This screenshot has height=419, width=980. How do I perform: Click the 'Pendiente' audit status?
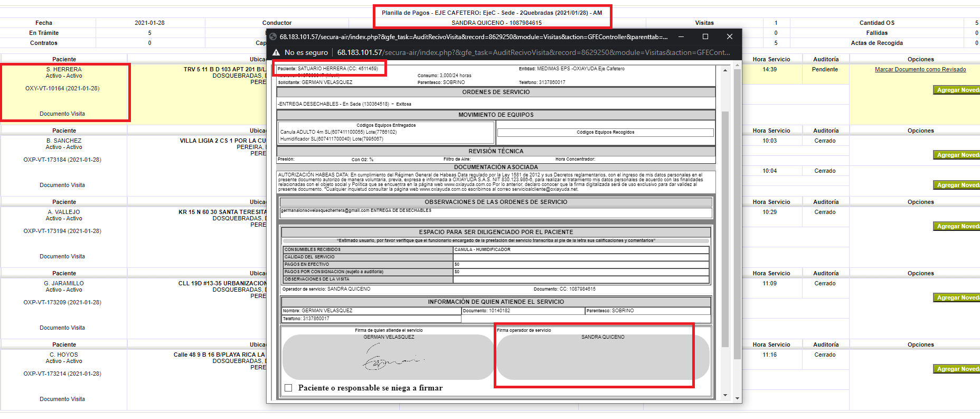pos(825,69)
